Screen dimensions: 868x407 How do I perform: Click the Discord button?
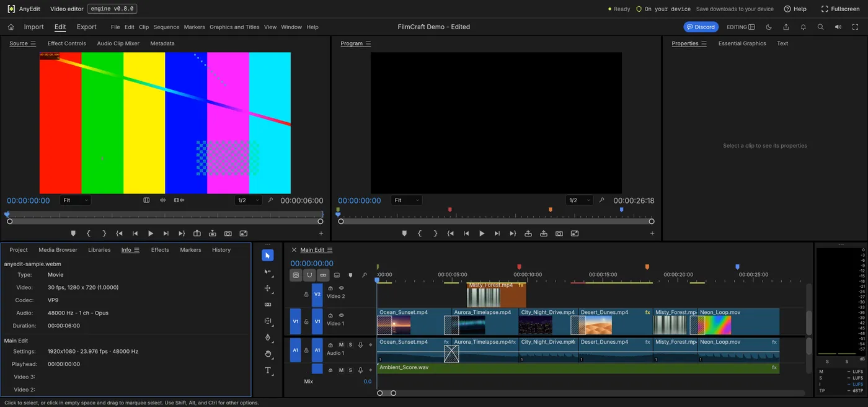[701, 27]
